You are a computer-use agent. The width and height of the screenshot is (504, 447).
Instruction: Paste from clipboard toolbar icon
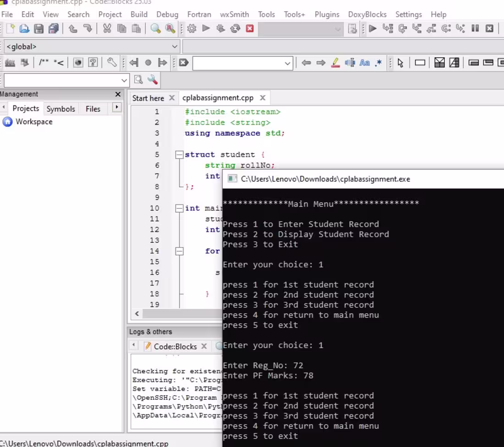[136, 28]
